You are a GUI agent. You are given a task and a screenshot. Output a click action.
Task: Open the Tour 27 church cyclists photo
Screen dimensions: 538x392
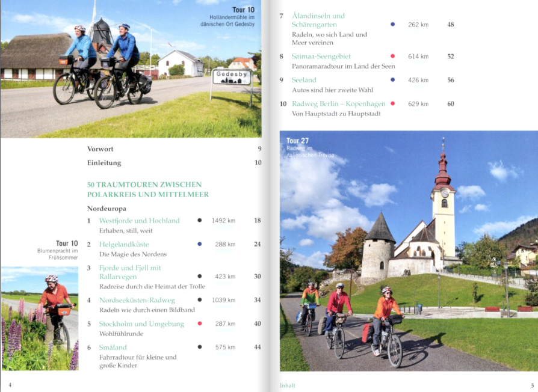point(409,251)
